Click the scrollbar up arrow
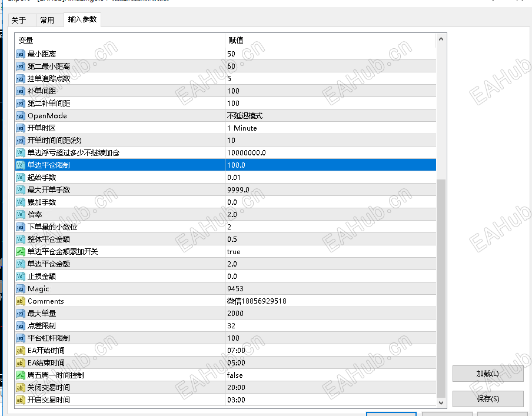Screen dimensions: 532x416 tap(441, 39)
